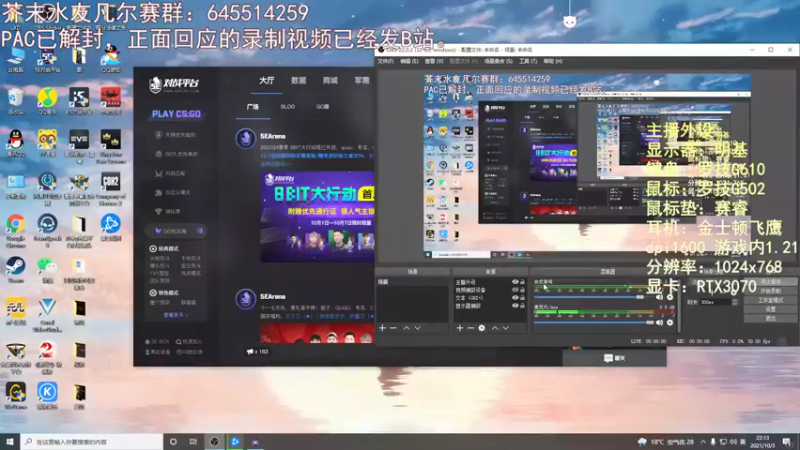This screenshot has height=450, width=800.
Task: Open OBS 文件 menu
Action: pyautogui.click(x=385, y=61)
